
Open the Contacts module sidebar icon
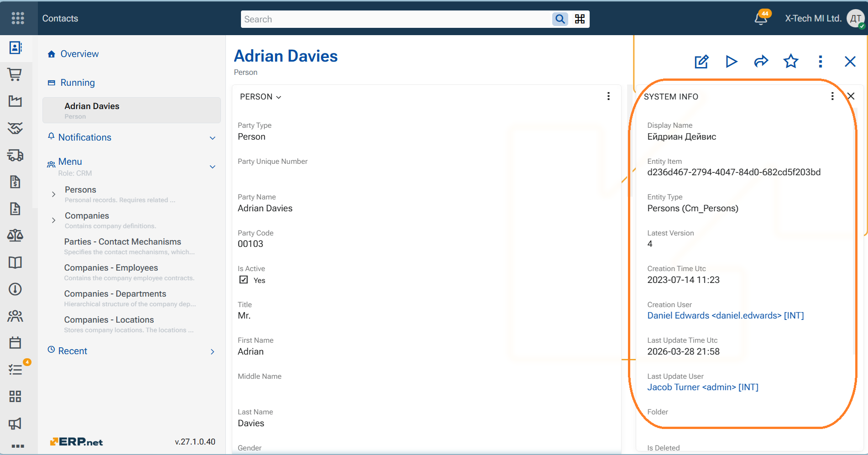[x=16, y=47]
